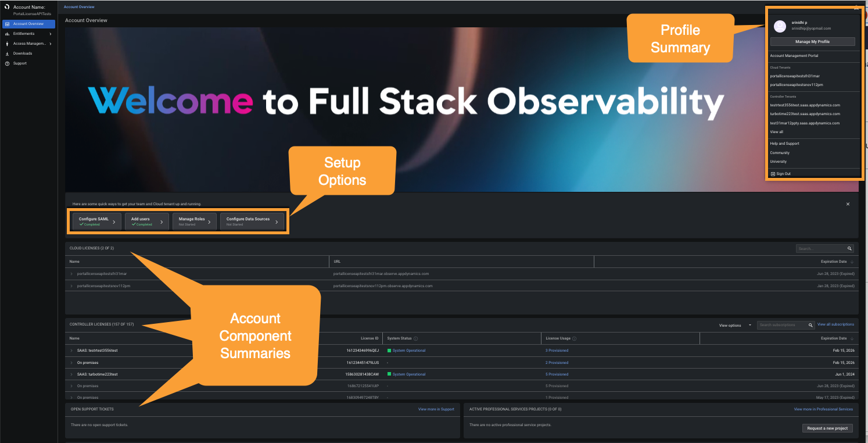
Task: Expand the Entitlements sidebar submenu chevron
Action: click(x=51, y=34)
